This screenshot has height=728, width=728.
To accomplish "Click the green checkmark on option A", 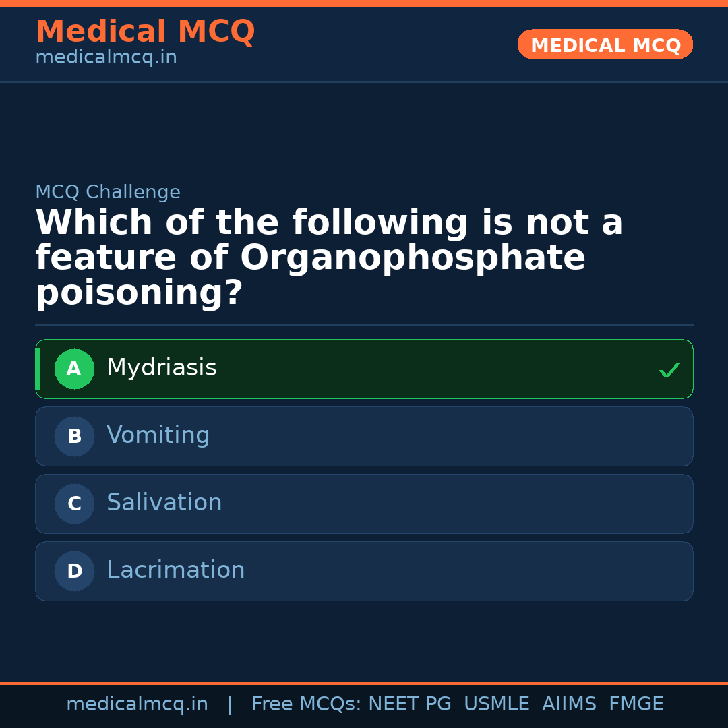I will click(x=669, y=369).
